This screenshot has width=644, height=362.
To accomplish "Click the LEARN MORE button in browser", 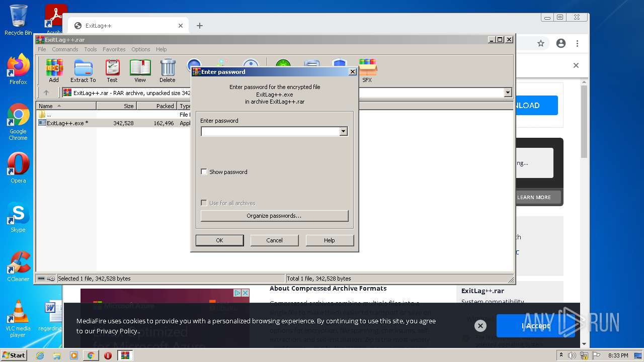I will click(x=534, y=197).
